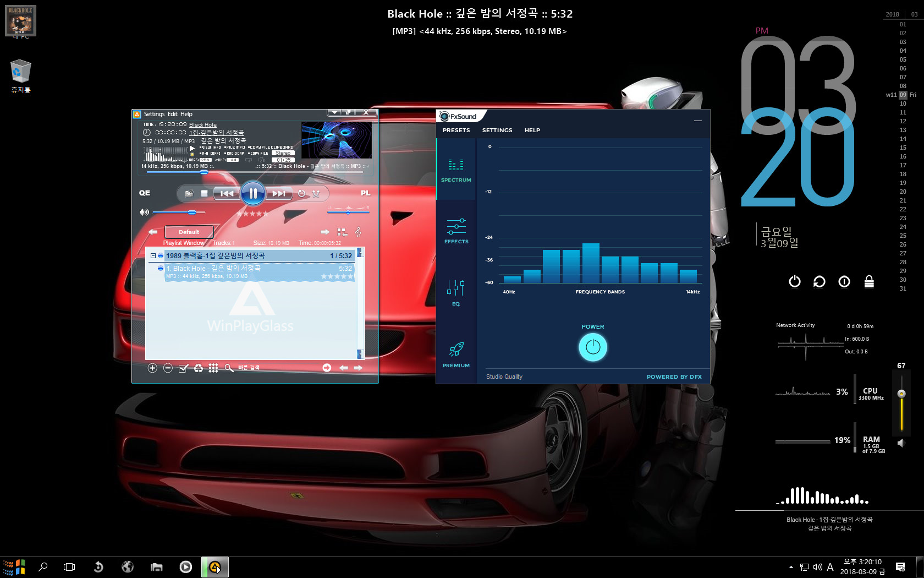Click the treble clef icon
Screen dimensions: 924x578
(x=358, y=232)
